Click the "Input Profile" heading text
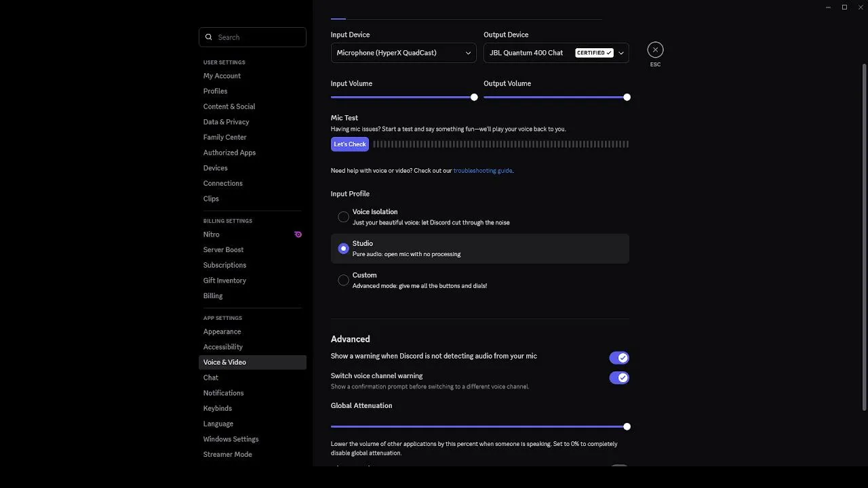 (x=350, y=194)
